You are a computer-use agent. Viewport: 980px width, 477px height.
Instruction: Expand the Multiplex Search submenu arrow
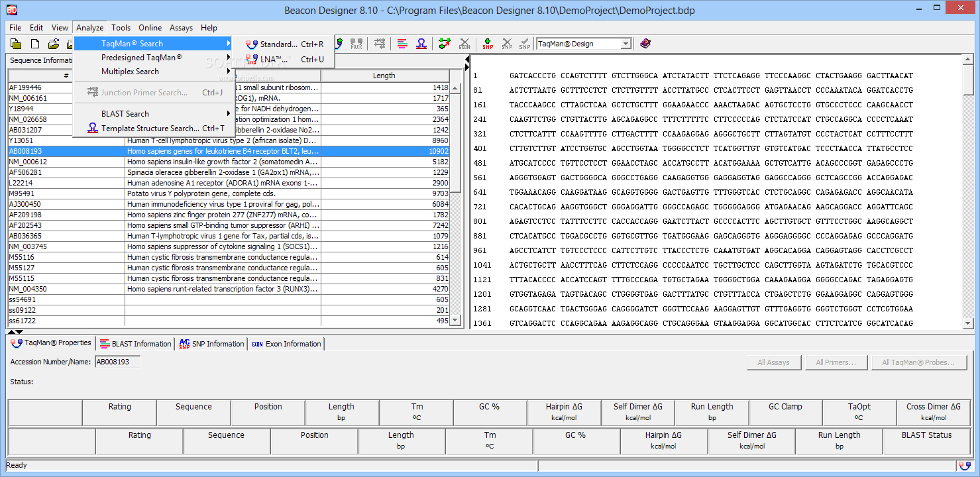[x=229, y=72]
